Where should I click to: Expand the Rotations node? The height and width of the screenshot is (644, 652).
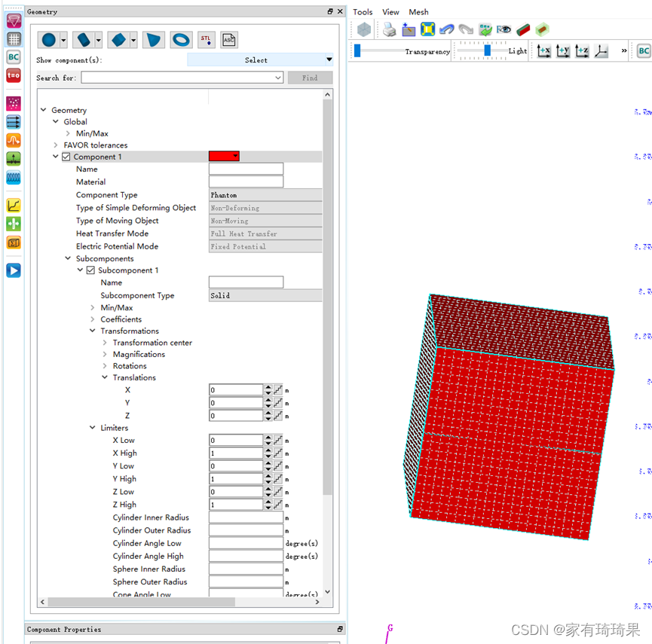(x=104, y=365)
